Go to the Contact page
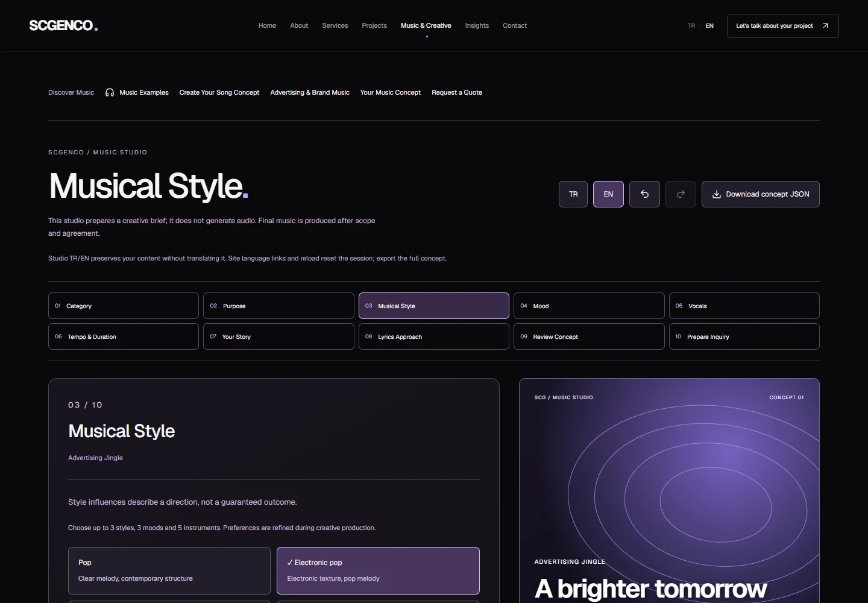Viewport: 868px width, 603px height. (x=515, y=26)
